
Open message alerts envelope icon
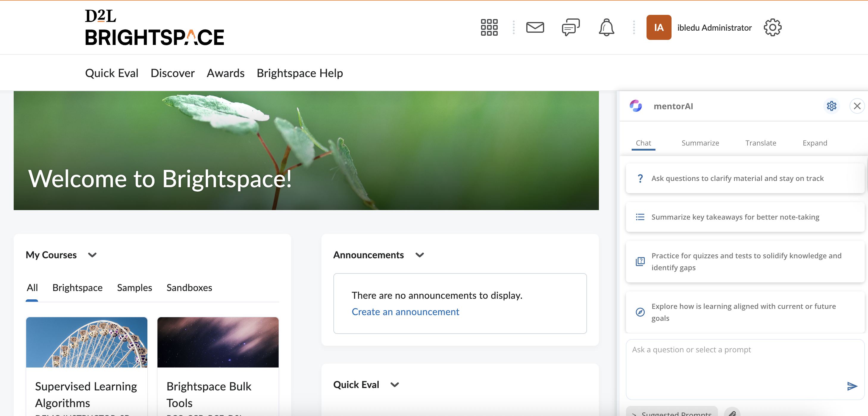click(535, 27)
